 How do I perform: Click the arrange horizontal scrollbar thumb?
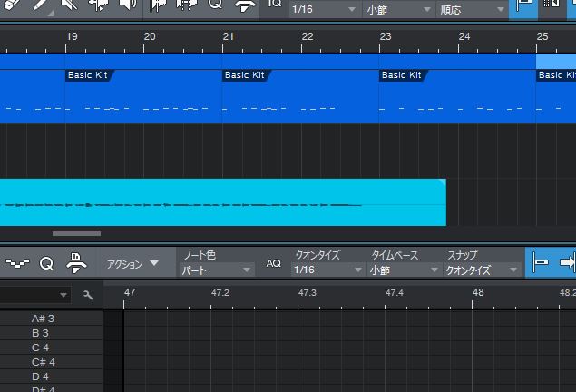pos(76,233)
